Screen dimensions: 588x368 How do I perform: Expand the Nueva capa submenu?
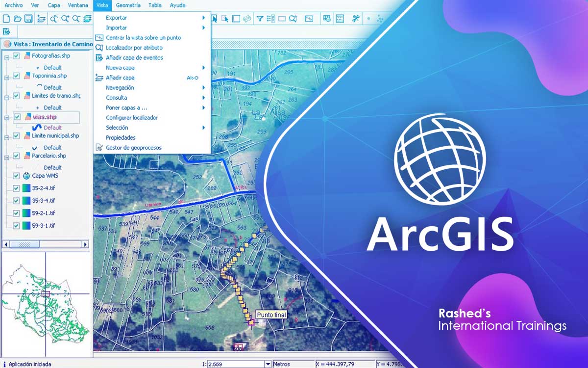tap(152, 68)
